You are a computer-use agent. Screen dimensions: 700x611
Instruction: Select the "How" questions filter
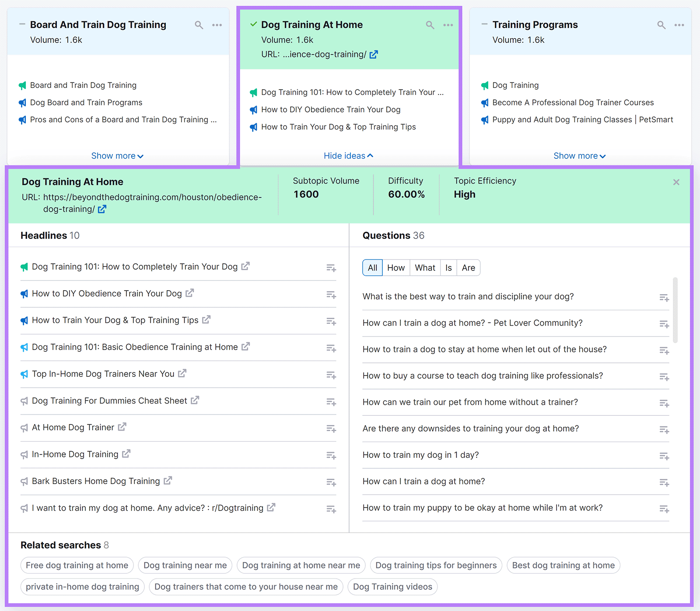click(395, 267)
